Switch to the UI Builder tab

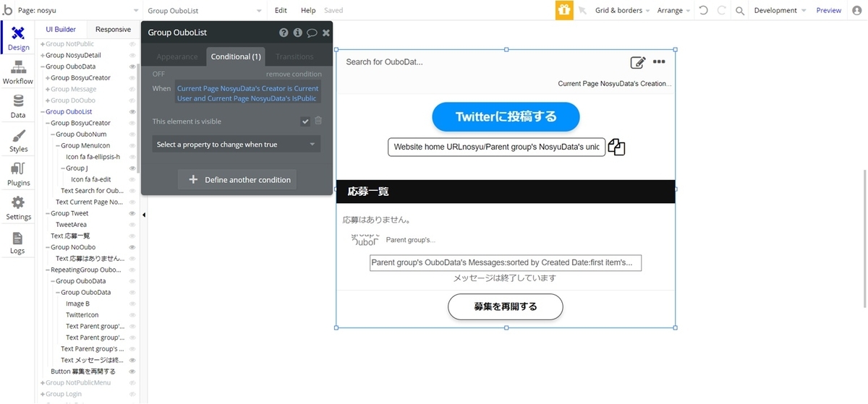point(61,30)
